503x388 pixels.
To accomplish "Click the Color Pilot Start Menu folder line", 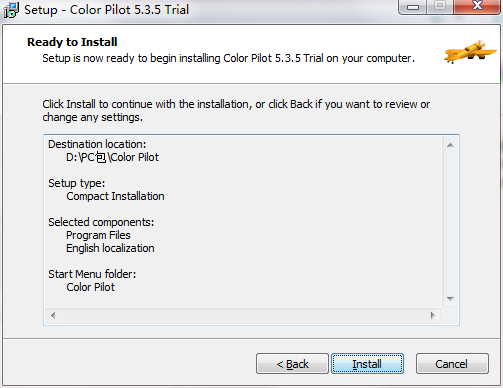I will click(x=90, y=287).
